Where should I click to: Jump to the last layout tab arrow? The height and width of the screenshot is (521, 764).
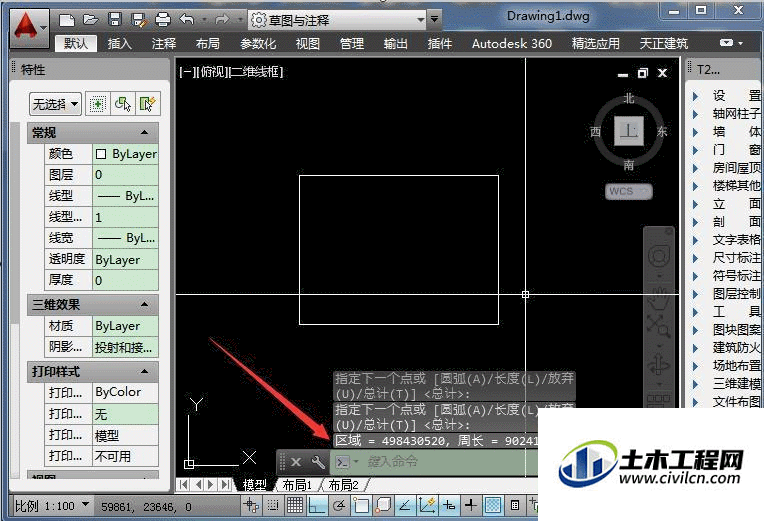[226, 484]
